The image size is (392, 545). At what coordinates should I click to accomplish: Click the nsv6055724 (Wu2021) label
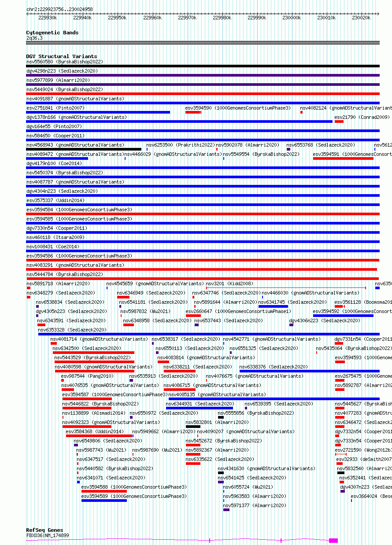[x=248, y=487]
